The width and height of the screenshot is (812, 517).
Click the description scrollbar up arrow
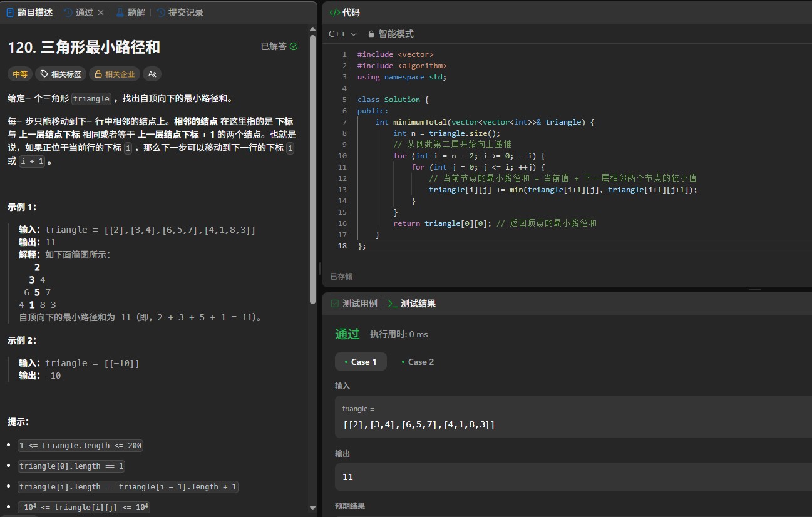point(312,29)
